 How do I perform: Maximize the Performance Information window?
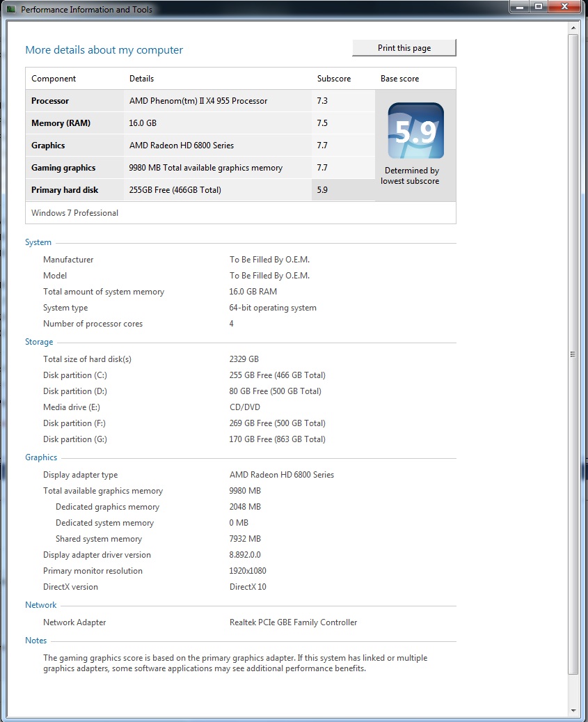click(539, 7)
